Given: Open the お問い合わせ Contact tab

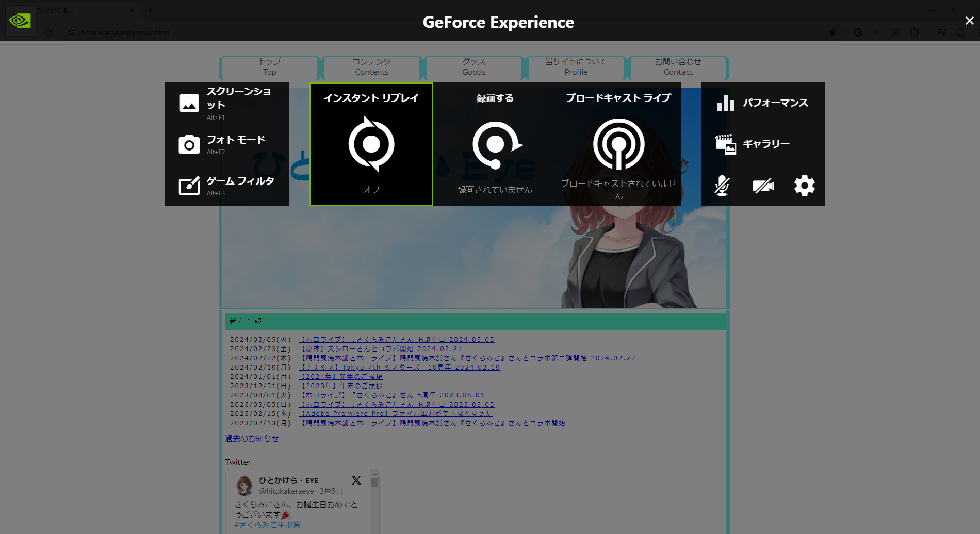Looking at the screenshot, I should (x=678, y=67).
